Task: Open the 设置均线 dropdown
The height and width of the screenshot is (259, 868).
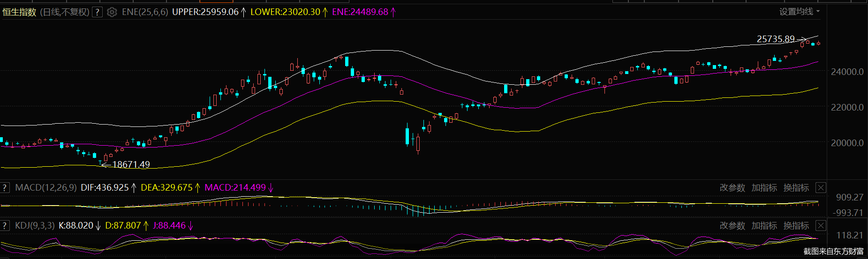Action: coord(799,12)
